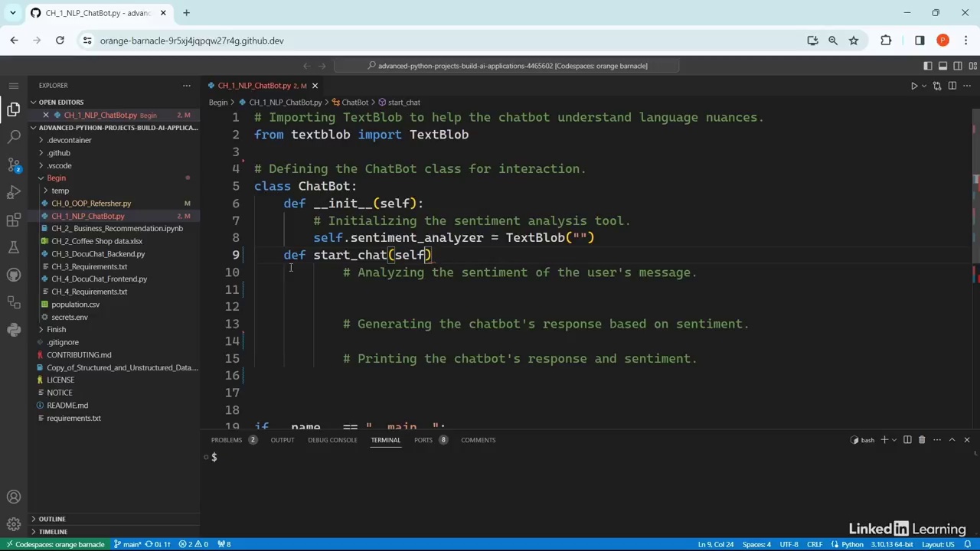Open editor More Actions ellipsis
980x551 pixels.
pyautogui.click(x=967, y=86)
